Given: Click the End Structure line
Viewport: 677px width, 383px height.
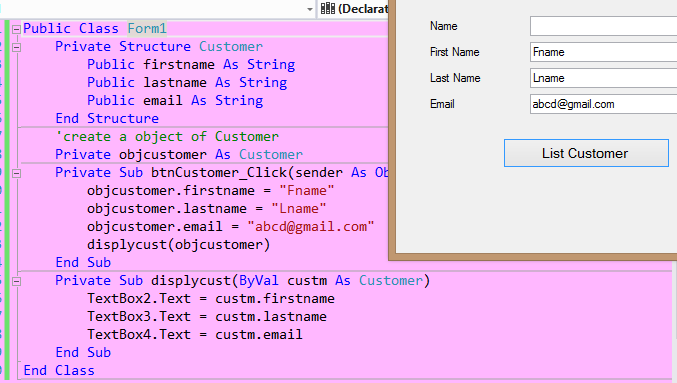Looking at the screenshot, I should pyautogui.click(x=107, y=118).
